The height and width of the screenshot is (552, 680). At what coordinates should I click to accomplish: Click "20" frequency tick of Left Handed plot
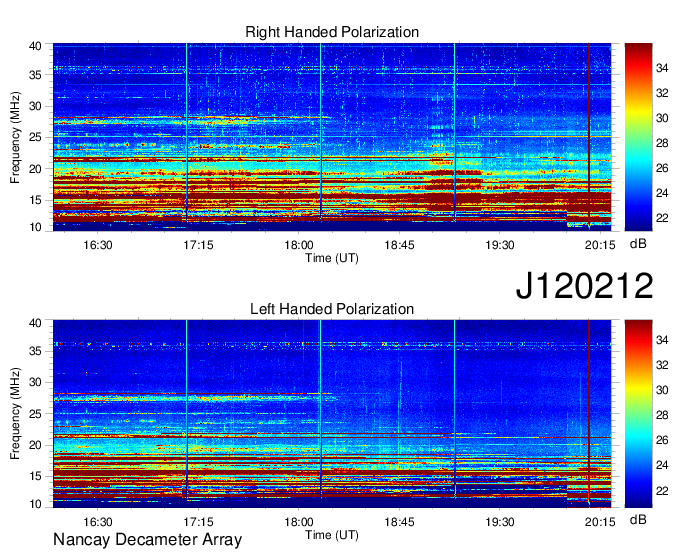click(35, 445)
